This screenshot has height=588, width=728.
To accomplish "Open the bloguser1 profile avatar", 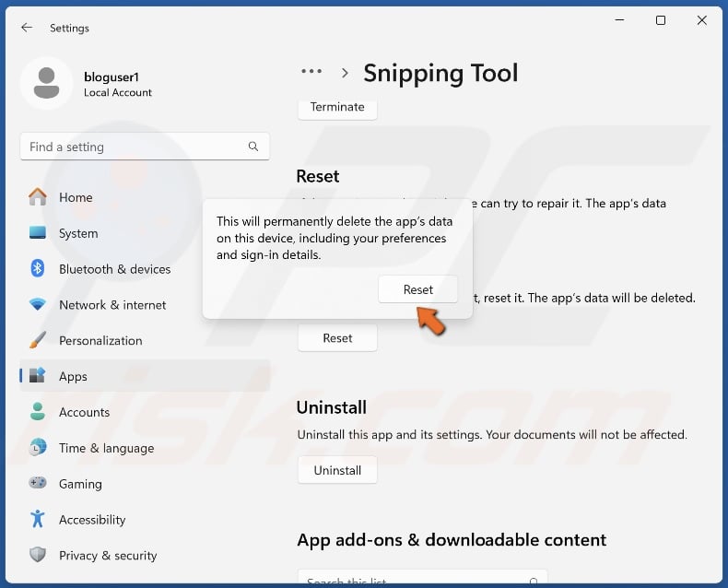I will coord(46,83).
